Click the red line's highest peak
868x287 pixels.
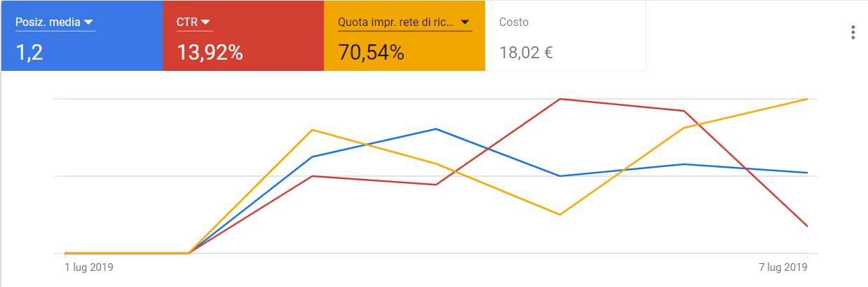560,99
